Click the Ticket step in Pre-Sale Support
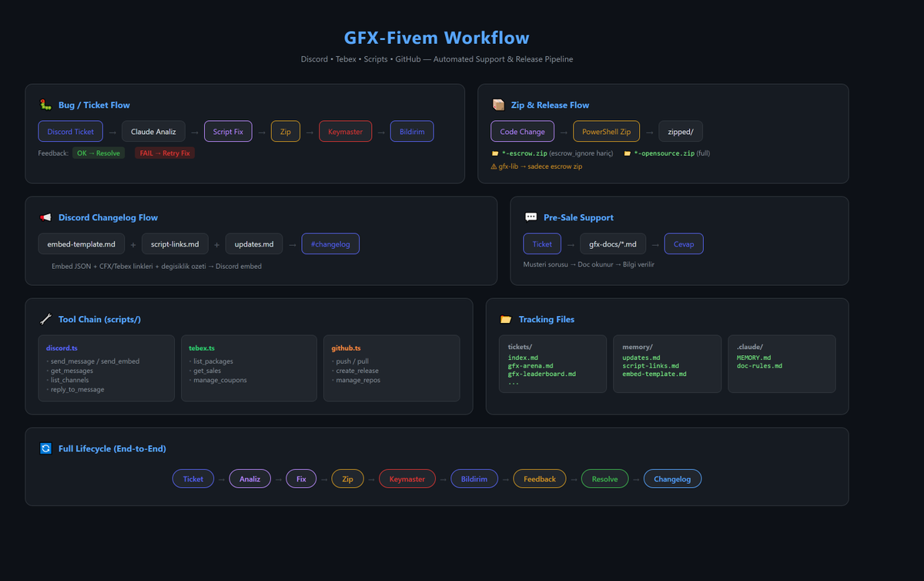Viewport: 924px width, 581px height. [x=542, y=244]
